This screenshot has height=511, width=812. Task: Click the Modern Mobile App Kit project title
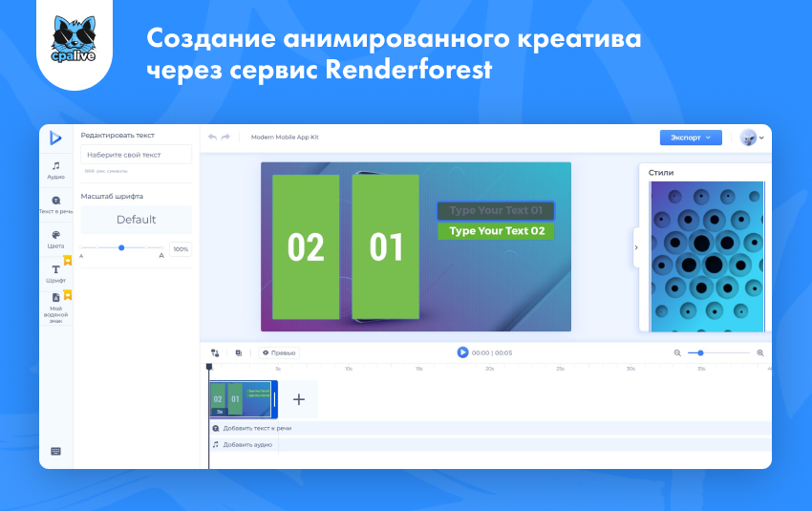tap(285, 138)
